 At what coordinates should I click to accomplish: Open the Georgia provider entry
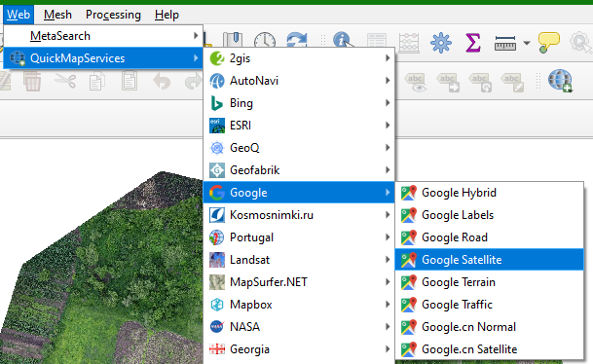tap(299, 349)
